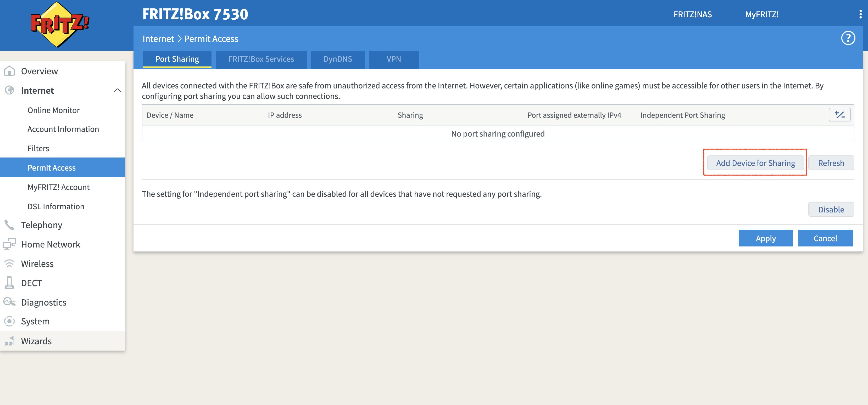Click Add Device for Sharing button

click(755, 163)
